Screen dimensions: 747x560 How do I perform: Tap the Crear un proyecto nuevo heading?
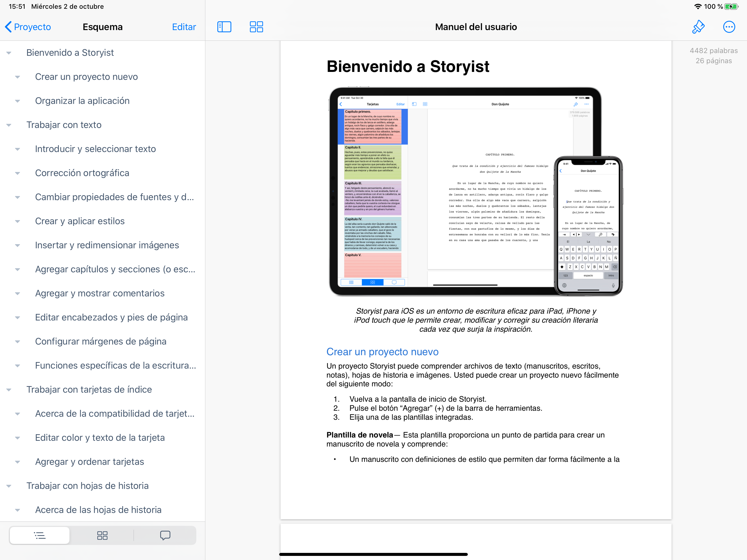click(382, 352)
